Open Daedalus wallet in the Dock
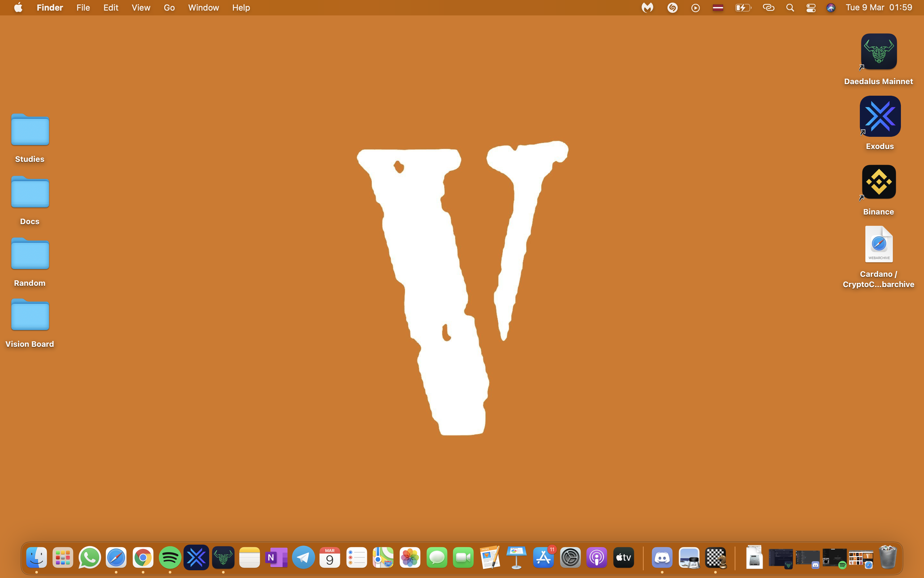The image size is (924, 578). coord(223,558)
